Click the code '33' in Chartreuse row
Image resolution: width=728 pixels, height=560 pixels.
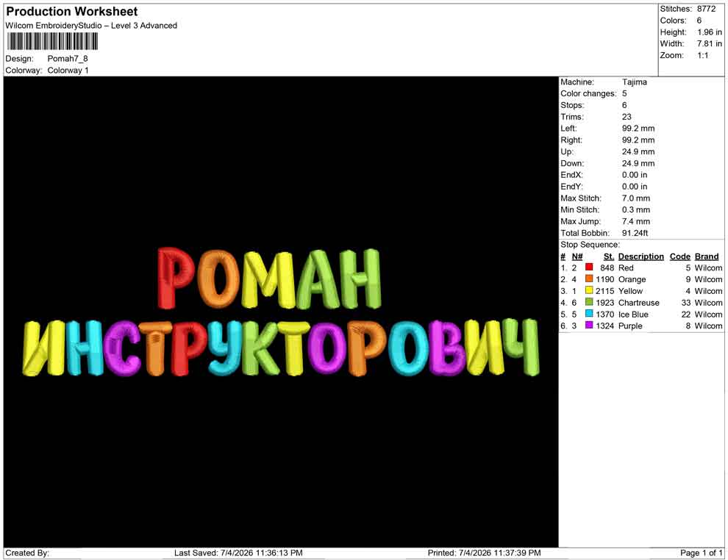(x=686, y=303)
